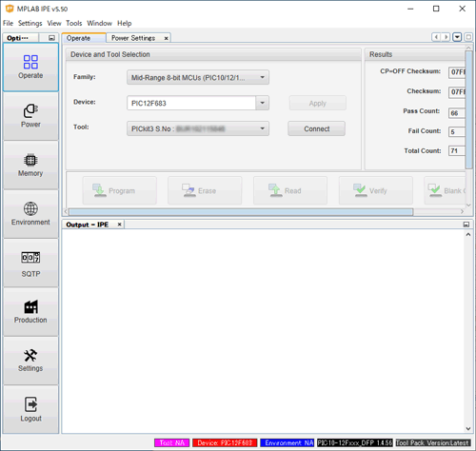Click the Total Count field
The height and width of the screenshot is (451, 476).
[457, 150]
